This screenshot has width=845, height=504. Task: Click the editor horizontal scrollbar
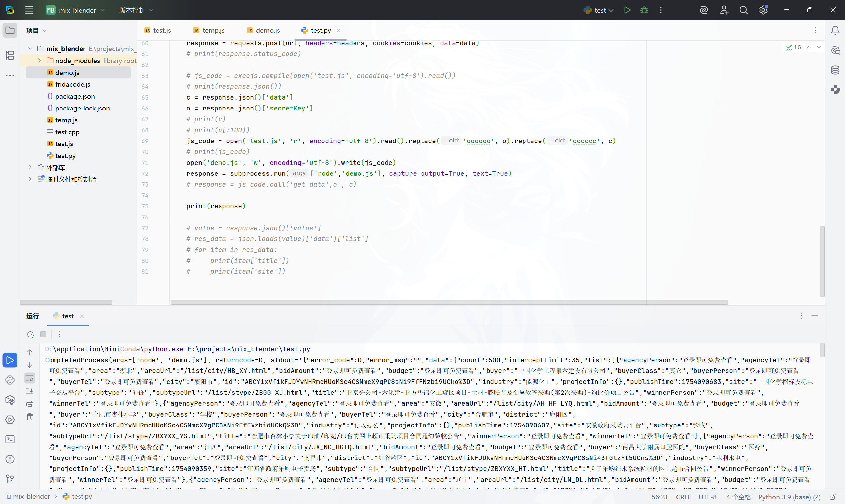(449, 302)
